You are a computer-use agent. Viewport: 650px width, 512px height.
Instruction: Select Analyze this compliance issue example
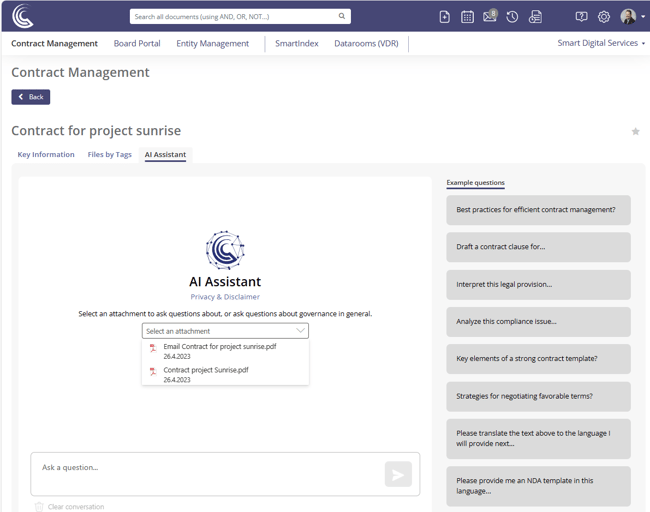pyautogui.click(x=538, y=322)
